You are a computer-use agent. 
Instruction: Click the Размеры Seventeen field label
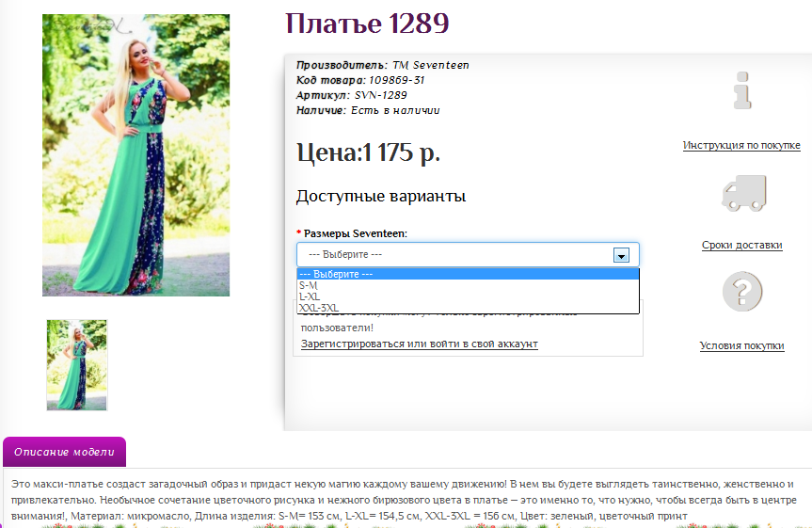pos(356,233)
